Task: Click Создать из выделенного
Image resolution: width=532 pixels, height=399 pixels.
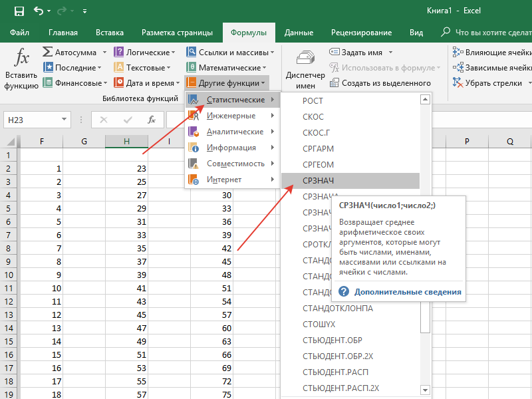Action: 380,82
